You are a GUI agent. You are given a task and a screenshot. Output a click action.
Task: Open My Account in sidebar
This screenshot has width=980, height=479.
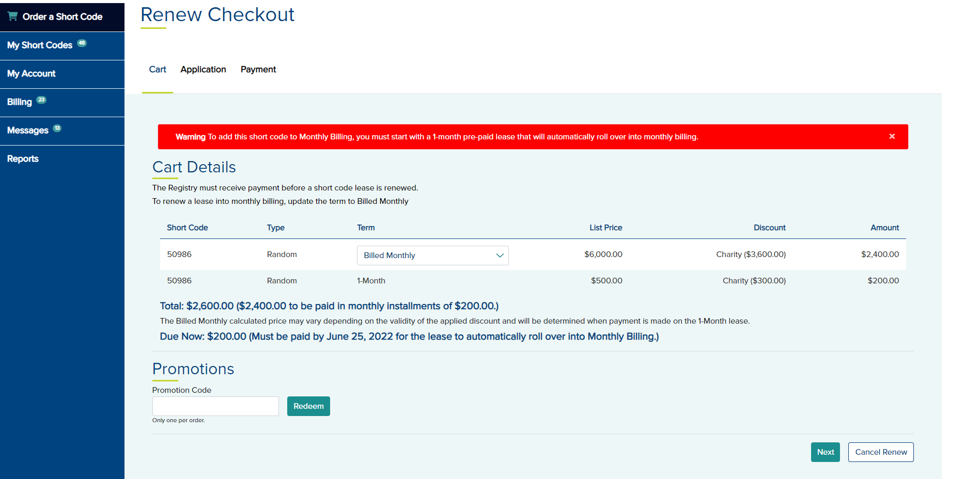point(32,74)
